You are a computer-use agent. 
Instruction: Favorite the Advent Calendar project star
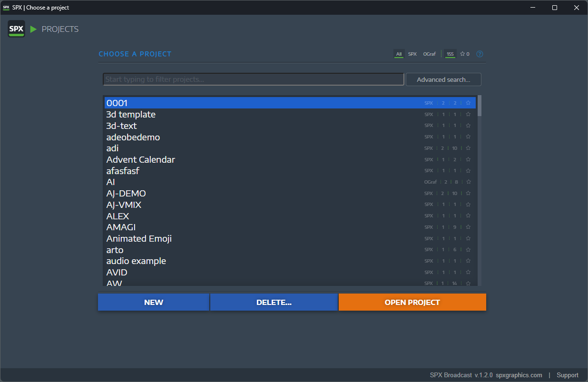click(468, 159)
